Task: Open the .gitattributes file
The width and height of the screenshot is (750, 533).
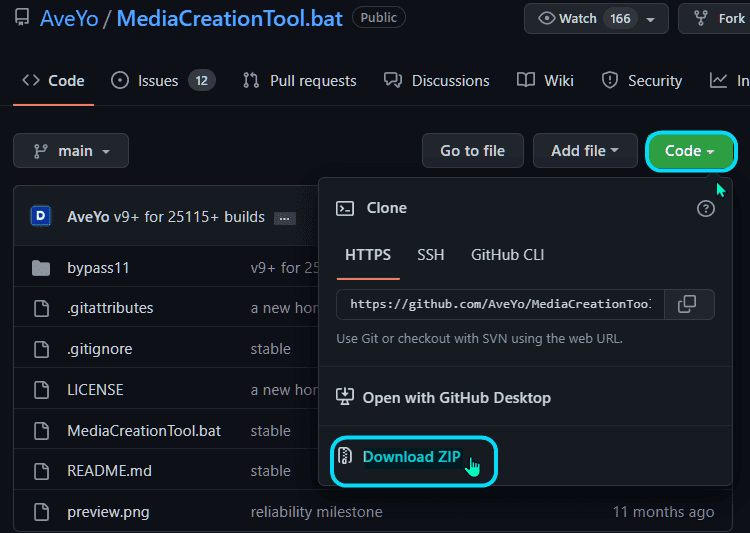Action: 110,308
